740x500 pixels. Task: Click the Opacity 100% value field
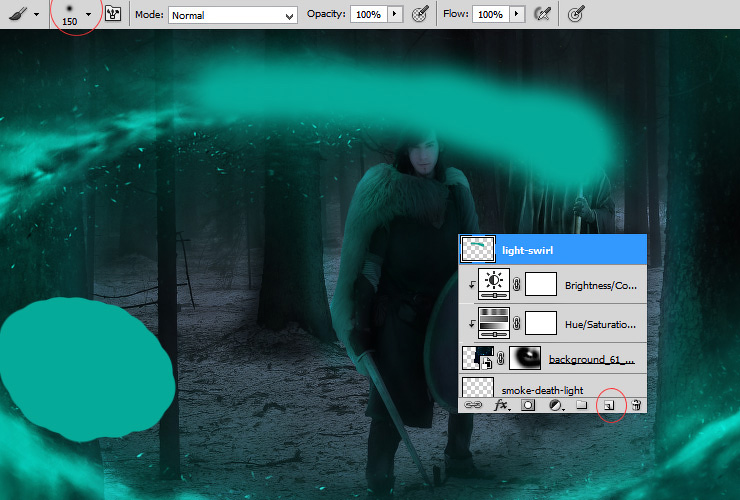369,15
